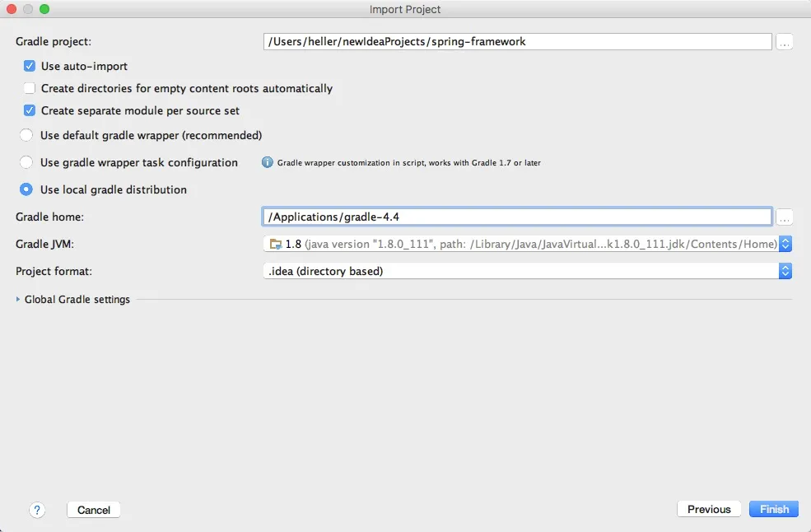
Task: Uncheck Create separate module per source set
Action: pos(30,110)
